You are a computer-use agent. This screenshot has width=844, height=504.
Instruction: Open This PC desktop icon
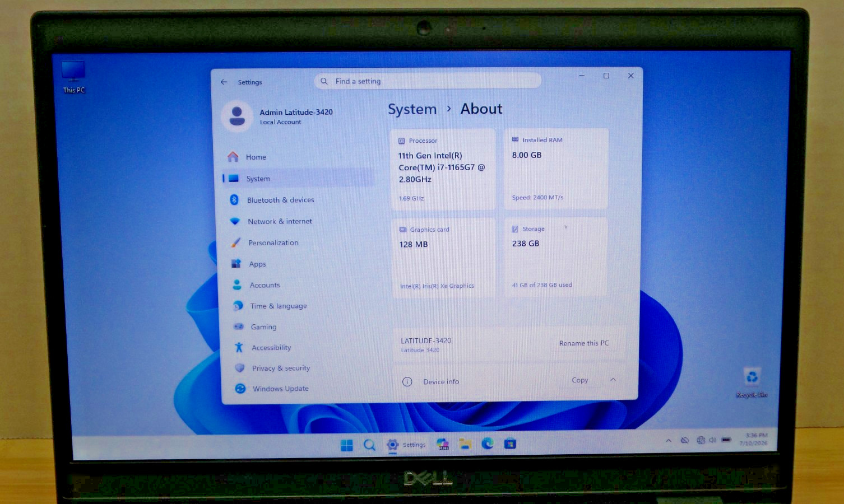pyautogui.click(x=73, y=77)
